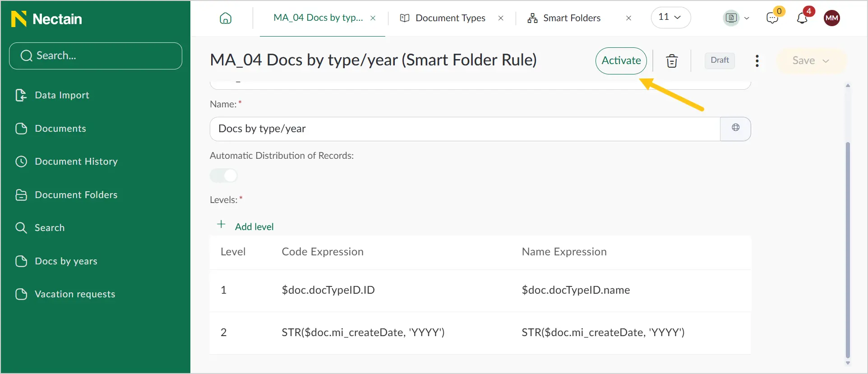
Task: Switch to the Smart Folders tab
Action: pyautogui.click(x=572, y=18)
